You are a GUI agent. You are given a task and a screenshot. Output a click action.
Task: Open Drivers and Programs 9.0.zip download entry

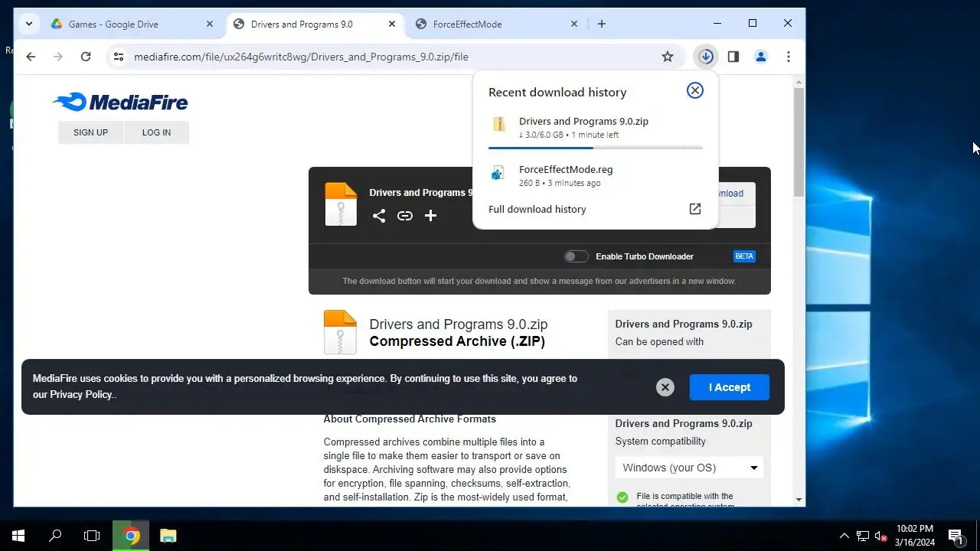(596, 128)
